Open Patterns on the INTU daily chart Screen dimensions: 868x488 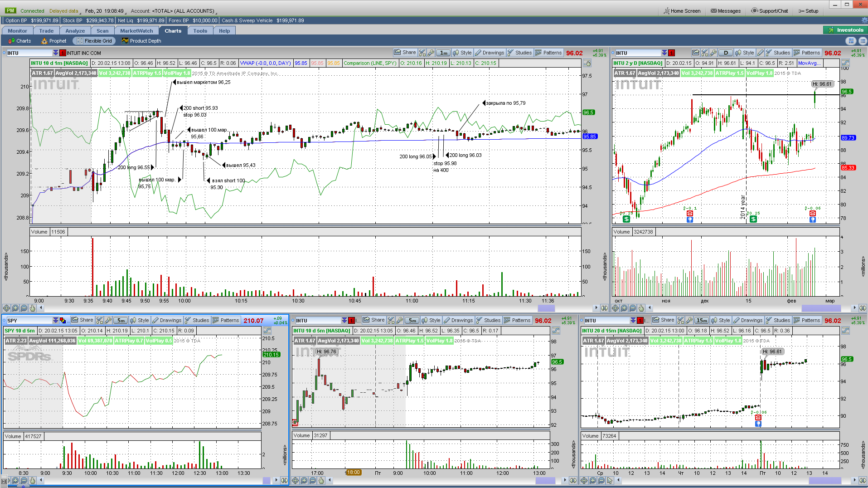coord(807,53)
